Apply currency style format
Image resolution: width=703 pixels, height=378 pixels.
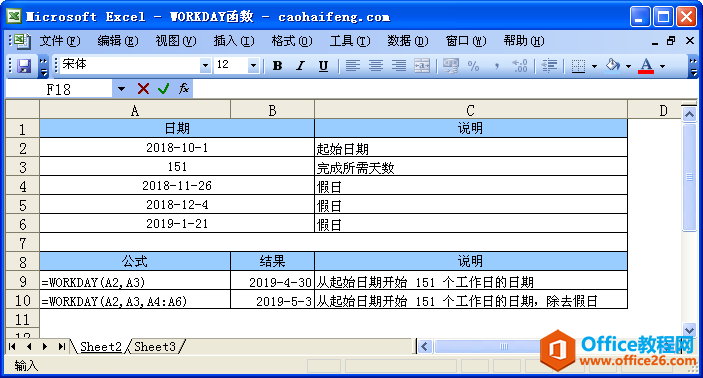point(451,66)
